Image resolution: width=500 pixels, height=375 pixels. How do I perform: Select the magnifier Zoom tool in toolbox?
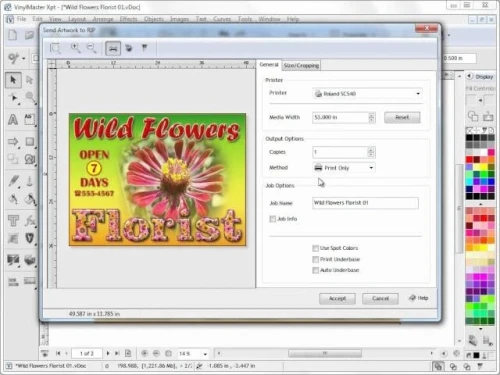point(30,97)
